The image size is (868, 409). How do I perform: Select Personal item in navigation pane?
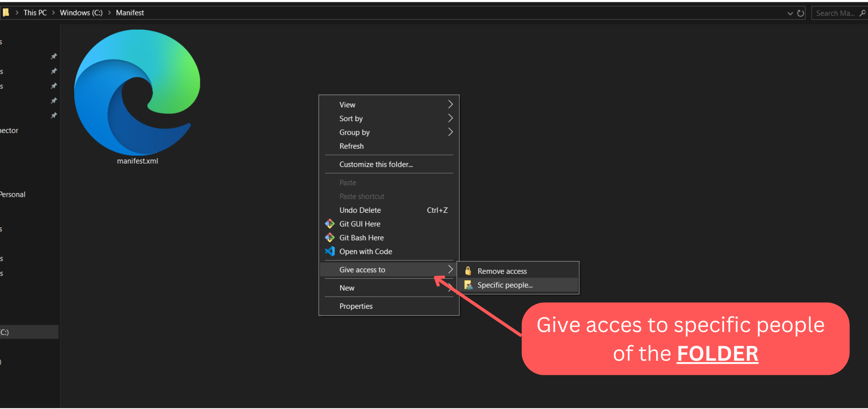pyautogui.click(x=12, y=194)
